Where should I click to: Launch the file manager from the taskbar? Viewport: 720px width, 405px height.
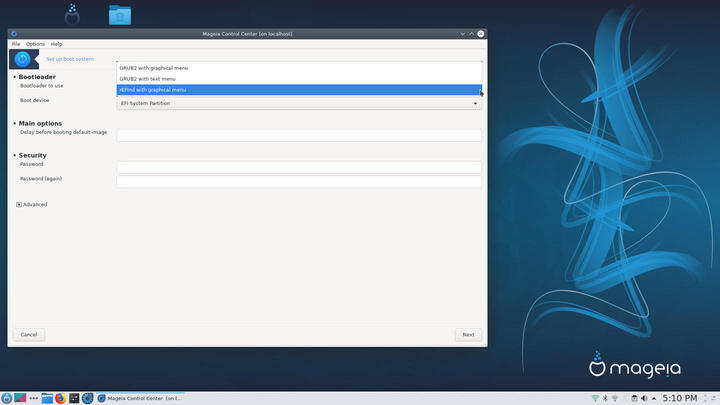(x=47, y=398)
